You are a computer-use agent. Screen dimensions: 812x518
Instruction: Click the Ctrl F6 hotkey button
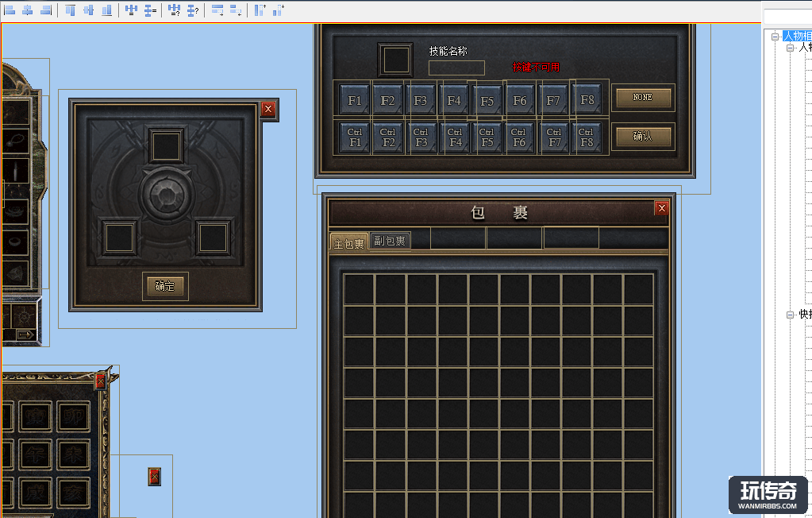click(519, 137)
